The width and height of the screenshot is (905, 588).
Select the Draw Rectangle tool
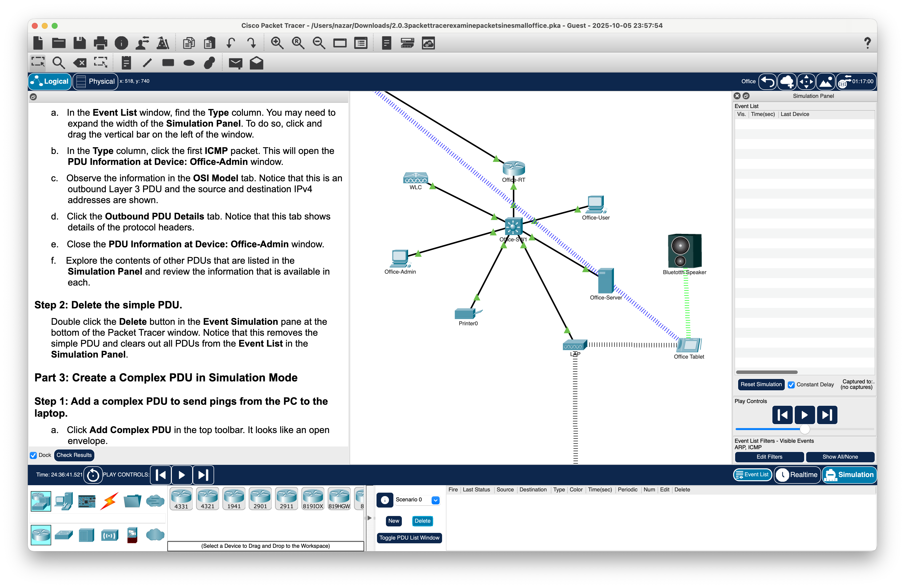[168, 63]
